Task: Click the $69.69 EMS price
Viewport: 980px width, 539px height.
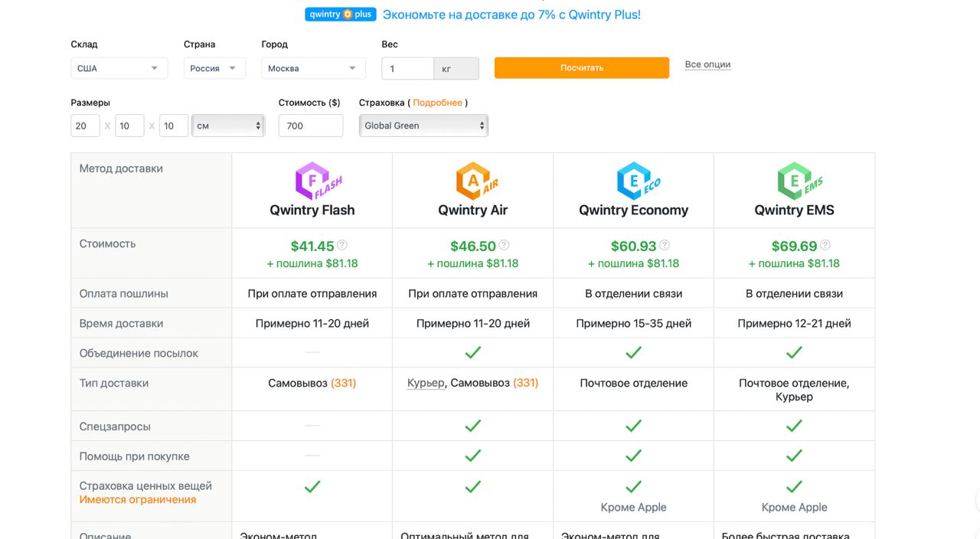Action: point(795,246)
